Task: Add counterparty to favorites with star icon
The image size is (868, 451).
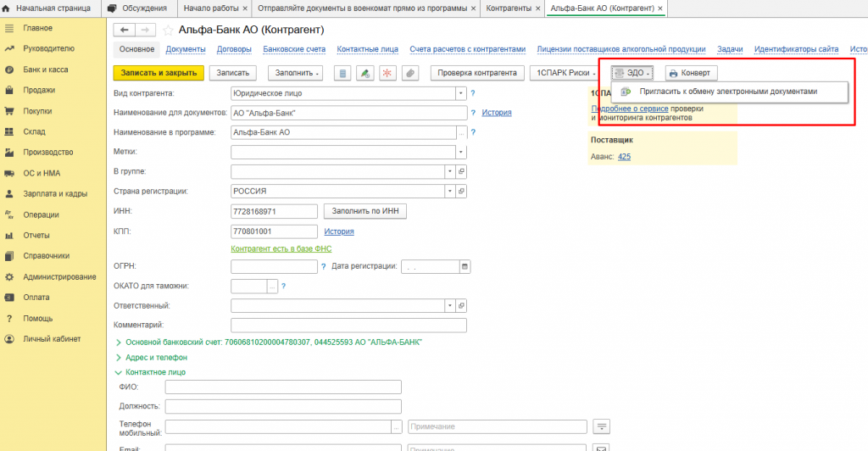Action: tap(168, 30)
